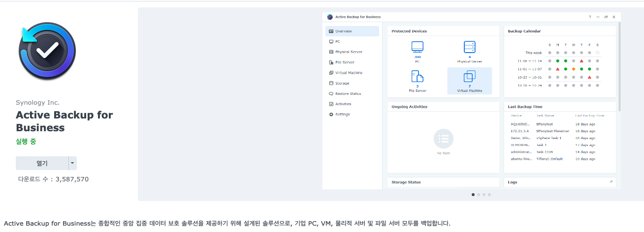Select the second carousel dot
This screenshot has height=232, width=644.
click(479, 195)
